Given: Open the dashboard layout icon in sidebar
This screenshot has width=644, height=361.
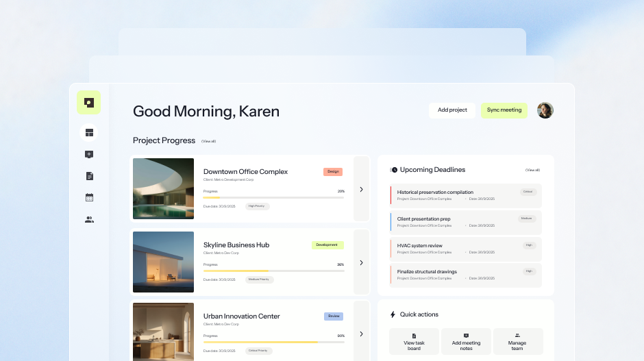Looking at the screenshot, I should (89, 133).
